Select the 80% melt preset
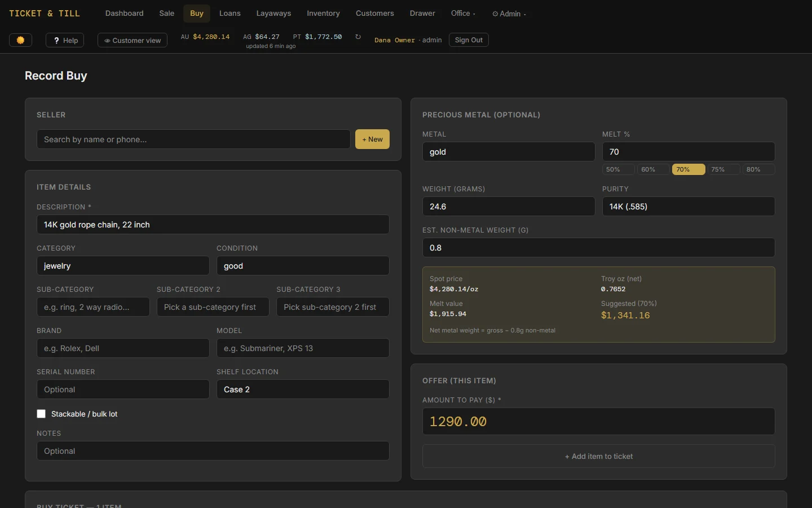This screenshot has height=508, width=812. click(758, 169)
